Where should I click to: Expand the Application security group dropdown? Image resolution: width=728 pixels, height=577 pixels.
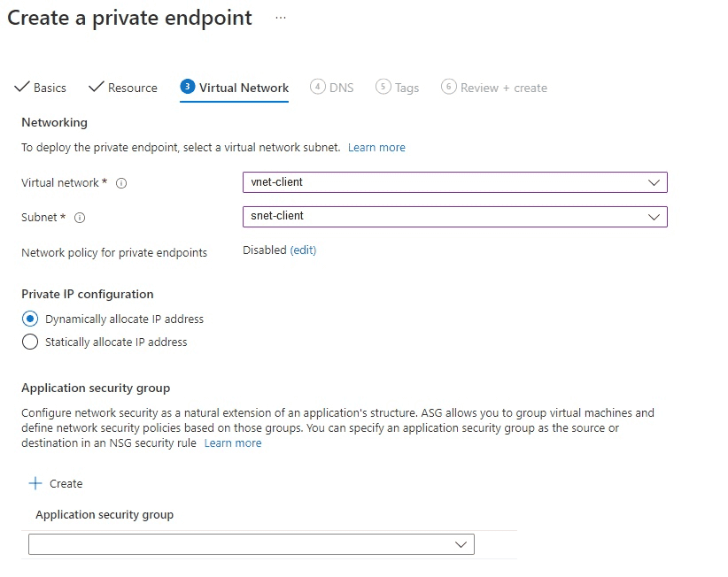(x=461, y=544)
